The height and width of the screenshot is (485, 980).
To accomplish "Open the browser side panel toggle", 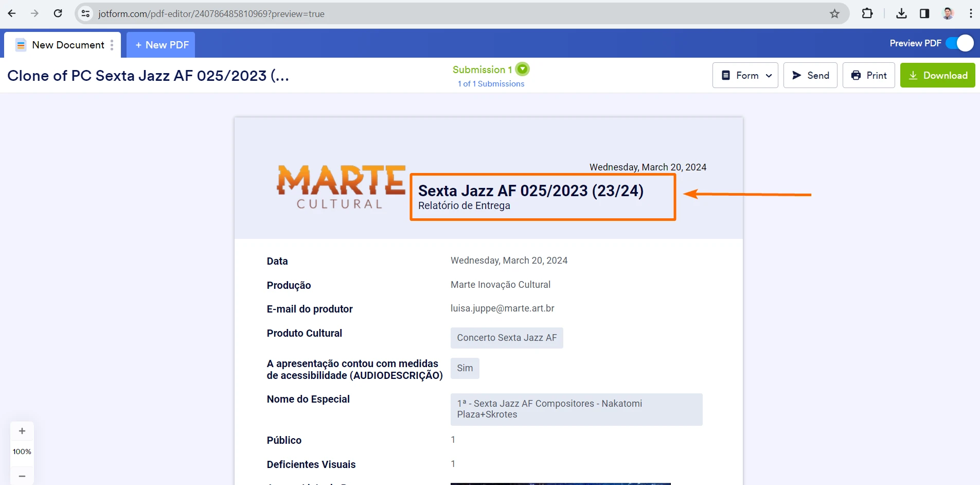I will click(x=925, y=13).
